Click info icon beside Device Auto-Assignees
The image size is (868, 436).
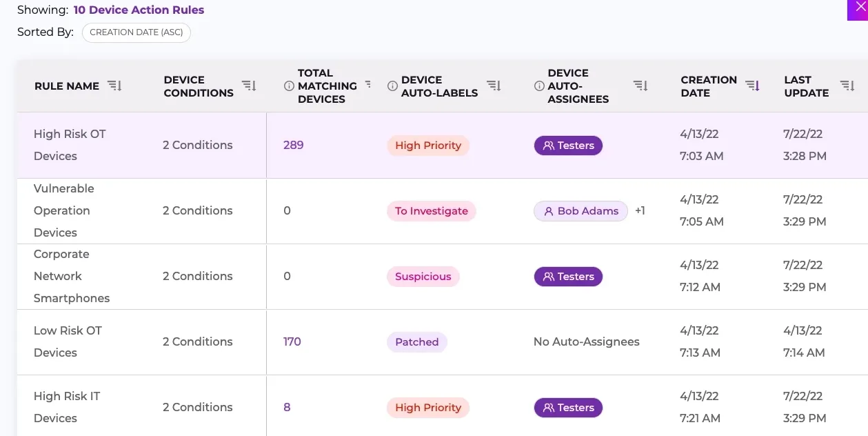pyautogui.click(x=539, y=86)
